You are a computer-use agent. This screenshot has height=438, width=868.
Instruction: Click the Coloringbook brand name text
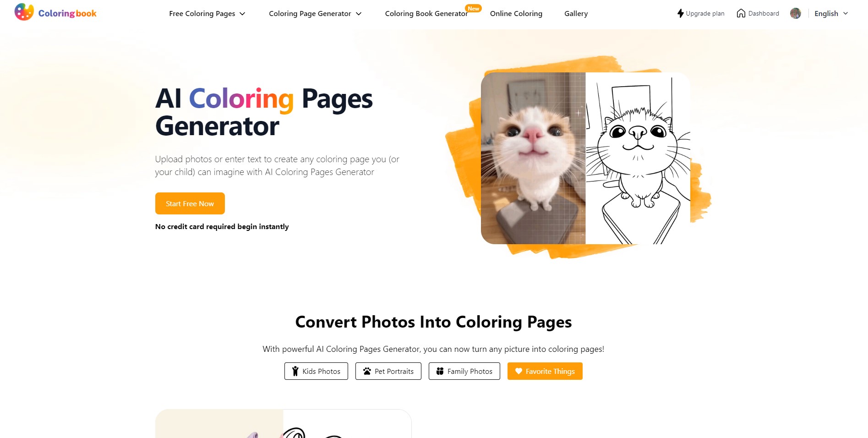[x=67, y=13]
